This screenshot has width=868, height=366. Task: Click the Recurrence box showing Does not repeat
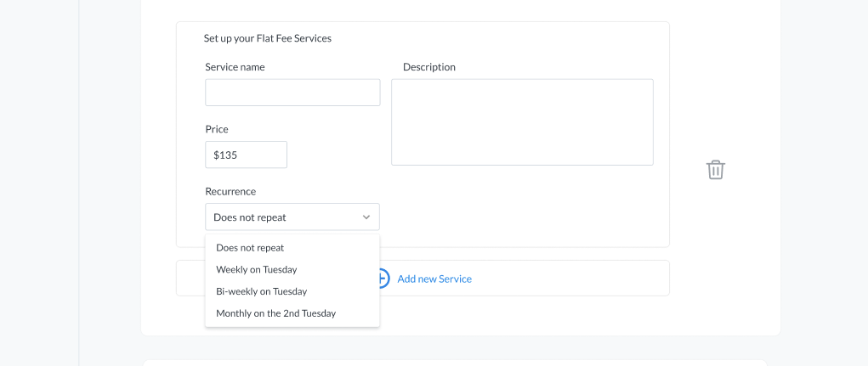click(292, 217)
